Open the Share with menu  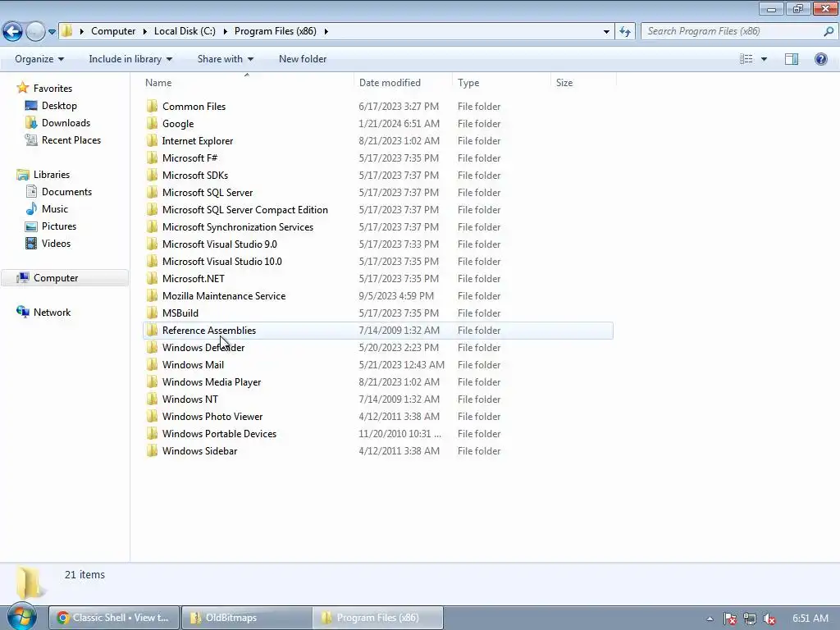[225, 59]
